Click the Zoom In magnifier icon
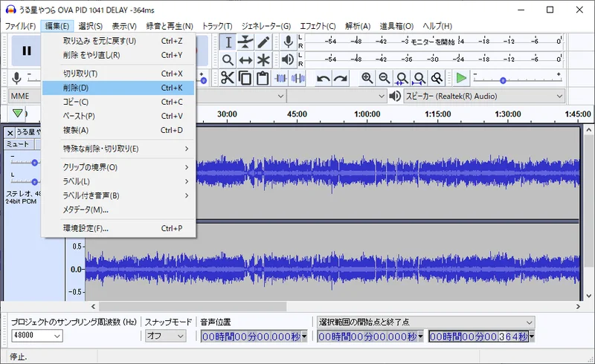595x364 pixels. click(x=367, y=78)
